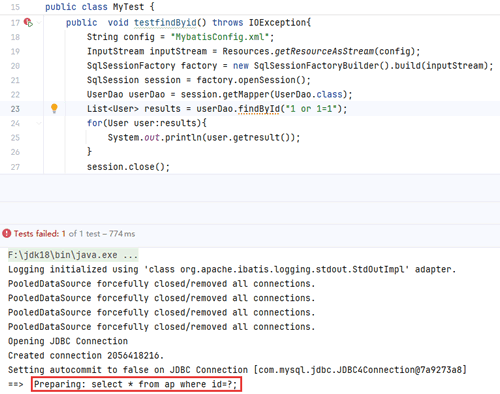Viewport: 500px width, 394px height.
Task: Click the first PooledDataSource console line
Action: click(x=161, y=284)
